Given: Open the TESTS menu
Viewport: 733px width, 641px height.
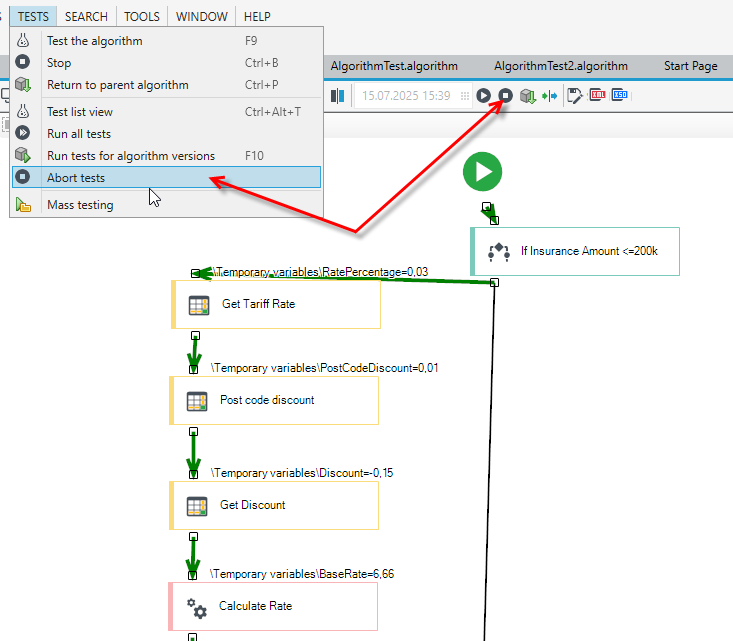Looking at the screenshot, I should [x=33, y=17].
